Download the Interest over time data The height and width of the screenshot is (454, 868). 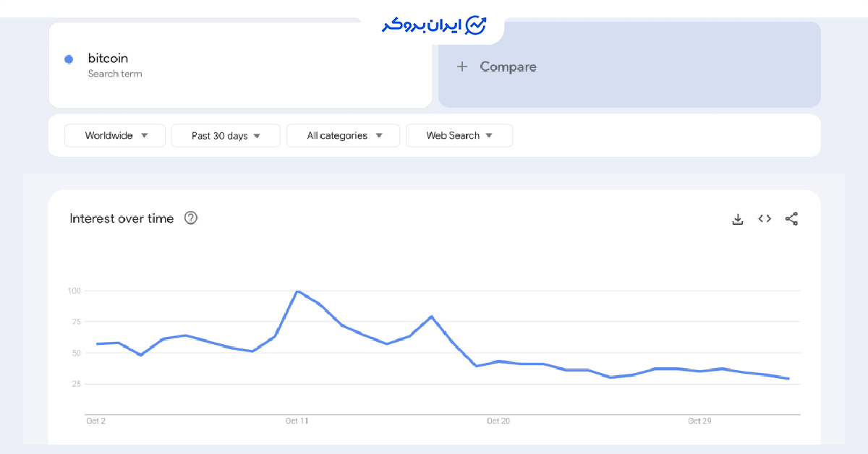coord(737,218)
